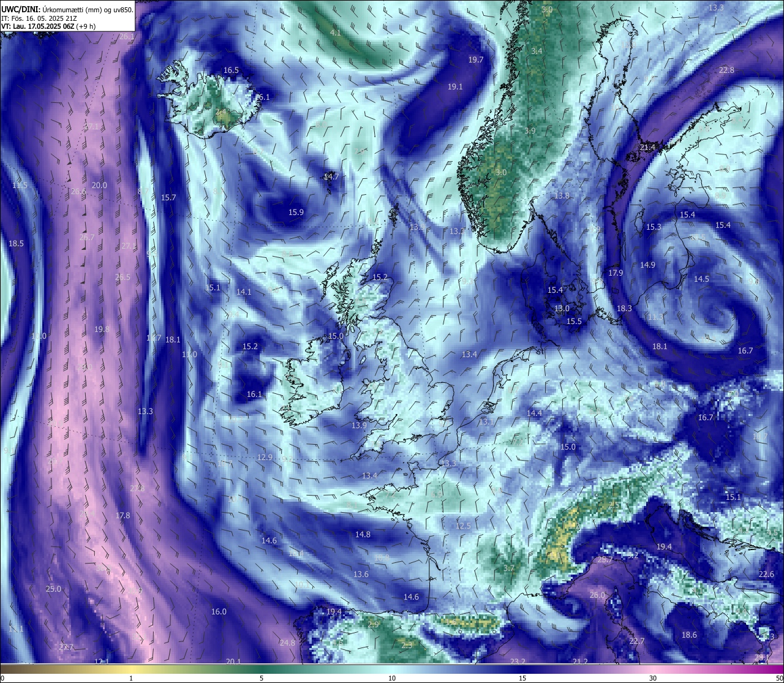Click the colour scale tick label 15
Viewport: 784px width, 683px height.
pos(522,678)
